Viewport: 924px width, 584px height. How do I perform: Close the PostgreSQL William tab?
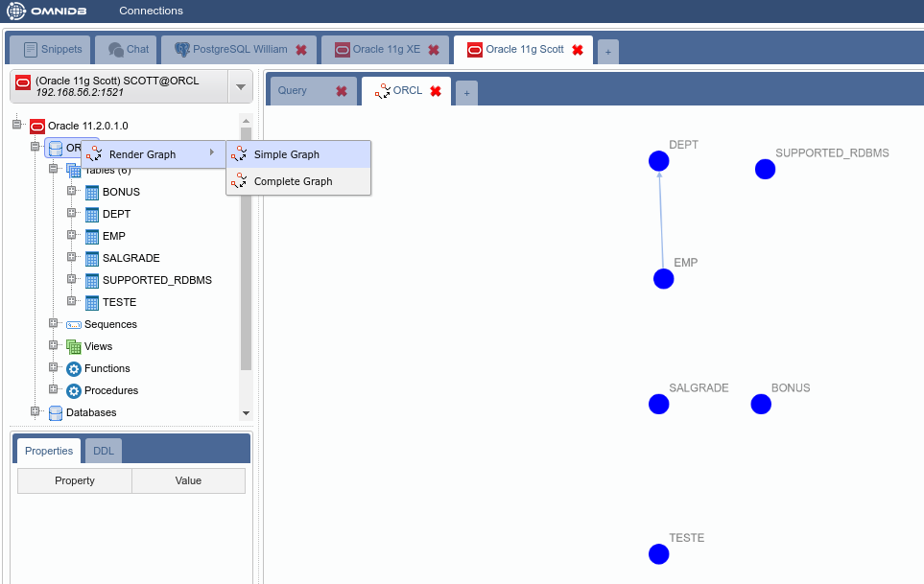(x=301, y=50)
